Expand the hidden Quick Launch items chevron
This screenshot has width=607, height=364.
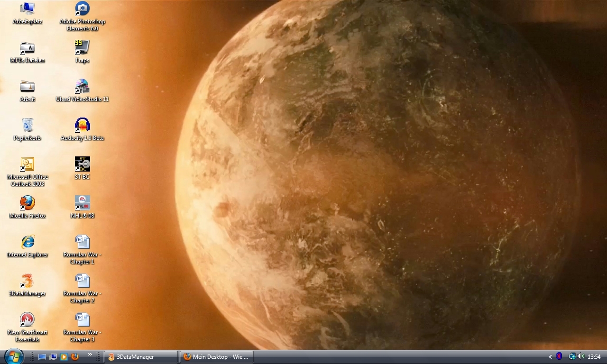90,355
